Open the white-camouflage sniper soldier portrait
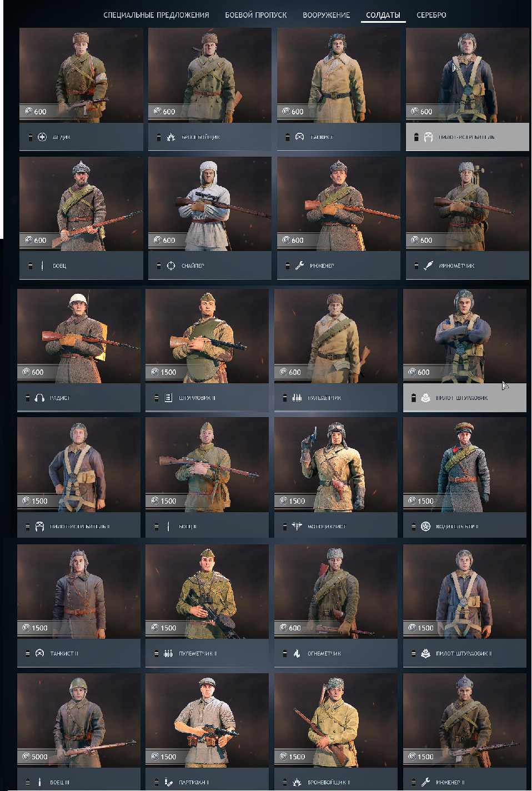The height and width of the screenshot is (791, 532). click(x=210, y=204)
